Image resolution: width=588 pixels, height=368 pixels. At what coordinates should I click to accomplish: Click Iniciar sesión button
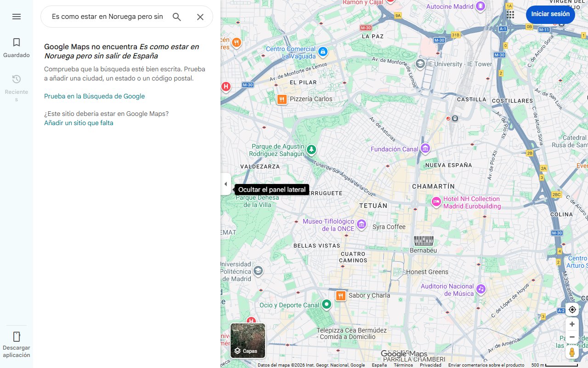550,14
